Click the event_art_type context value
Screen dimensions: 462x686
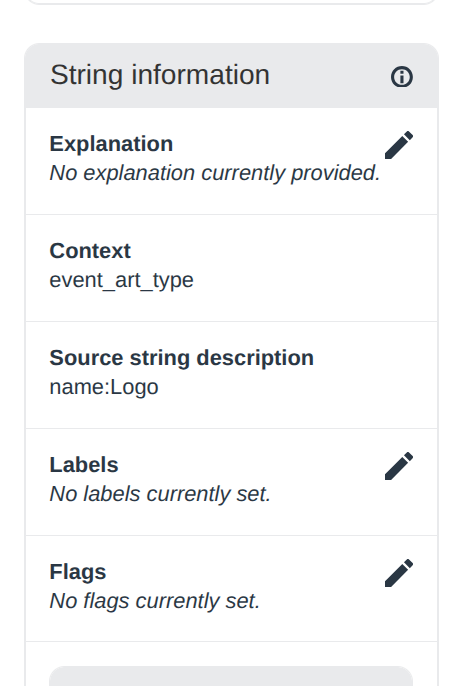(x=121, y=280)
